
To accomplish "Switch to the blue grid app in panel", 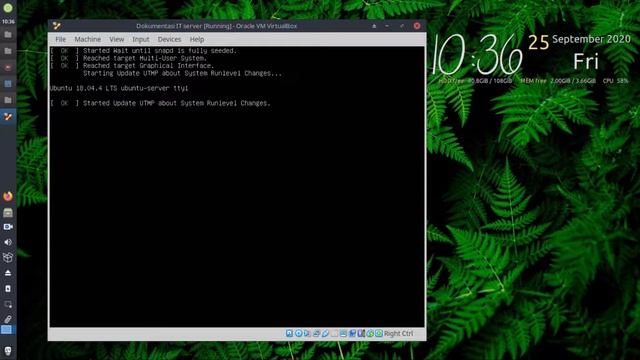I will (x=8, y=84).
